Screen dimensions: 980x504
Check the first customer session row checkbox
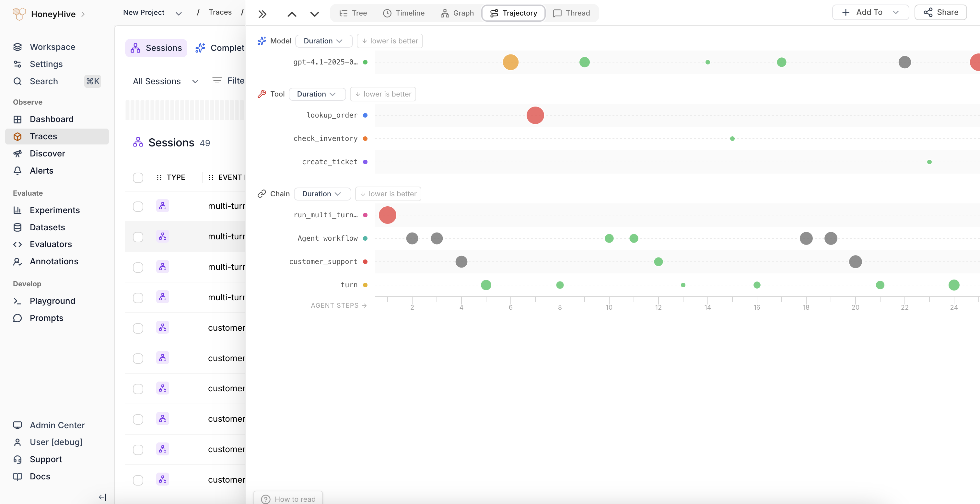[x=138, y=328]
